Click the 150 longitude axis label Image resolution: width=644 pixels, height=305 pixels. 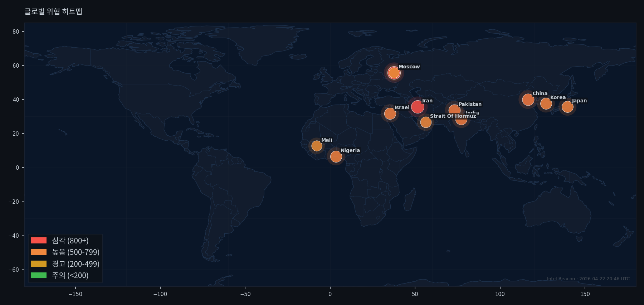click(585, 294)
